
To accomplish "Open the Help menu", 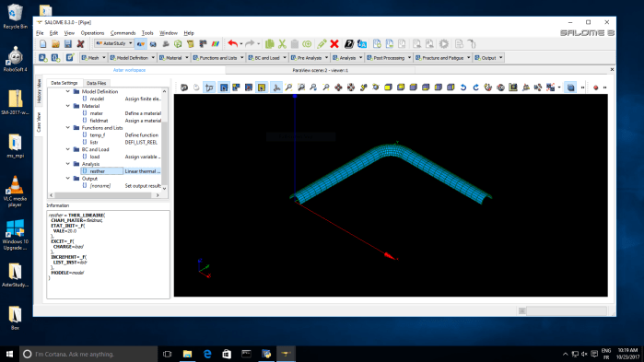I will (189, 33).
